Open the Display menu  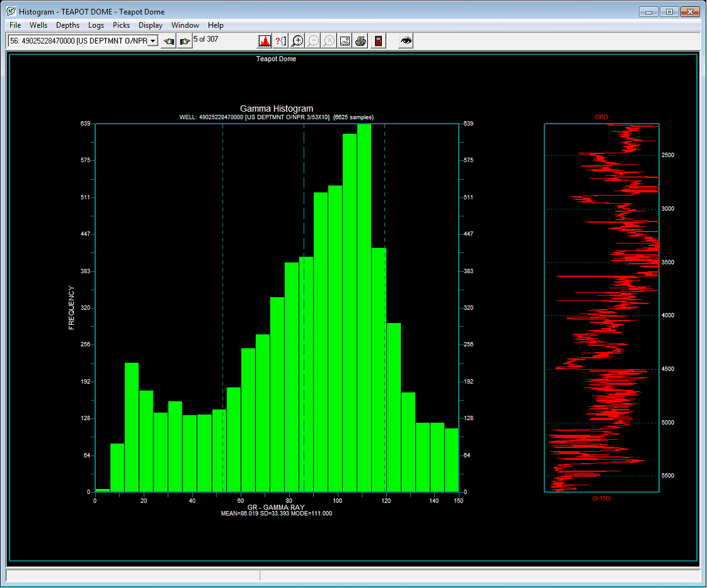150,25
